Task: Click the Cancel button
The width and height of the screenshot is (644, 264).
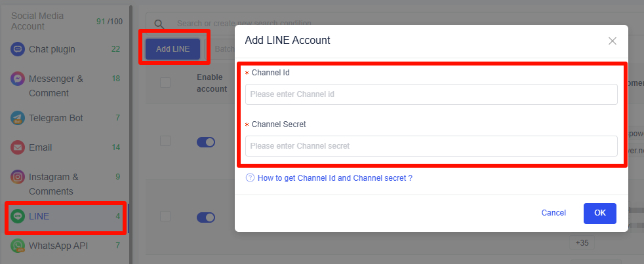Action: coord(553,213)
